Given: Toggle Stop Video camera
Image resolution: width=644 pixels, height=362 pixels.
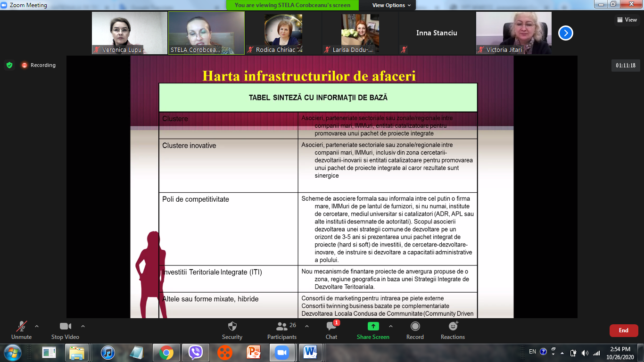Looking at the screenshot, I should coord(65,326).
